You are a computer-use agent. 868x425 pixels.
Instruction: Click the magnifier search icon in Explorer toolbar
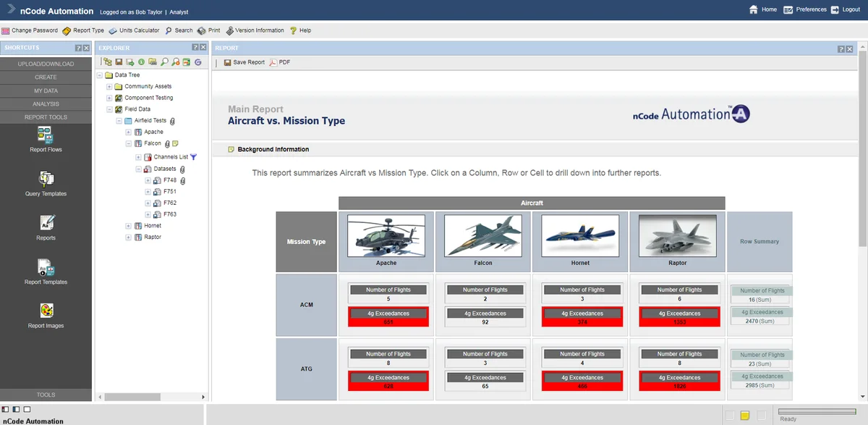(164, 62)
